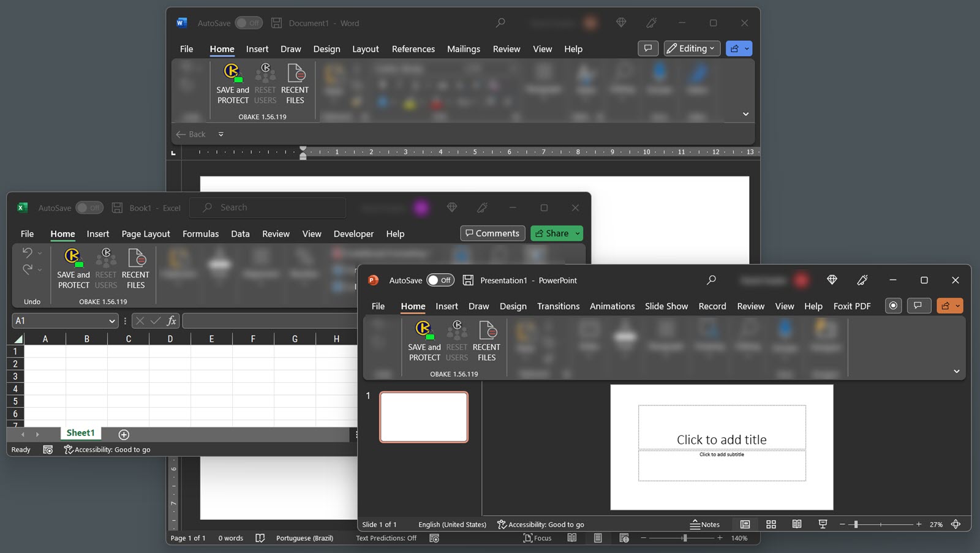Image resolution: width=980 pixels, height=553 pixels.
Task: Click Accessibility: Good to go in PowerPoint
Action: click(x=541, y=524)
